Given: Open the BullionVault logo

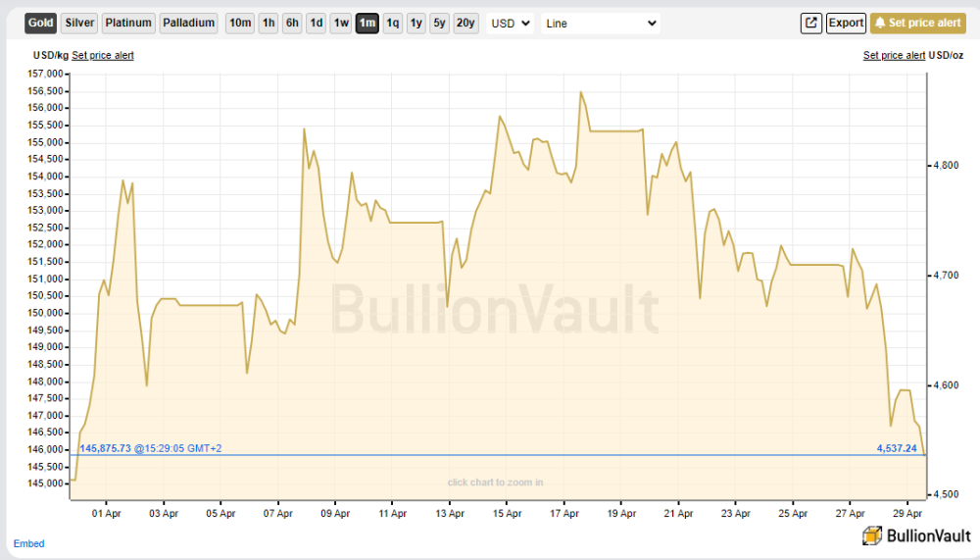Looking at the screenshot, I should click(917, 535).
